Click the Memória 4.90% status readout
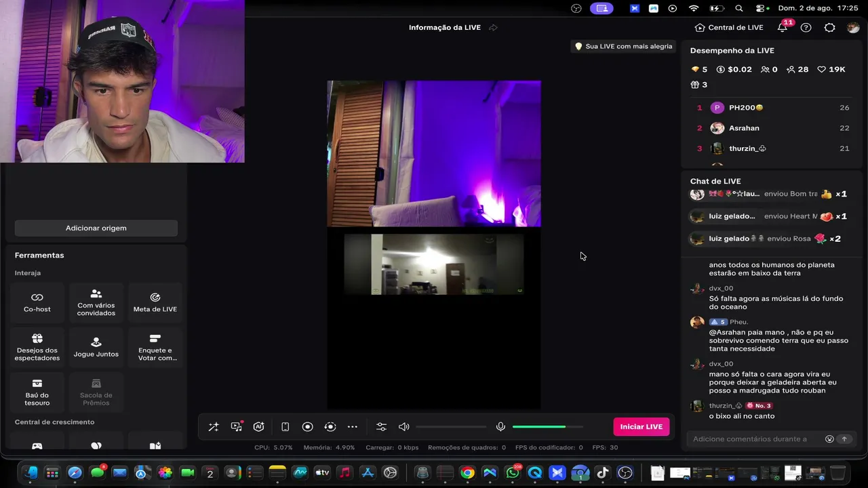The width and height of the screenshot is (868, 488). 329,448
